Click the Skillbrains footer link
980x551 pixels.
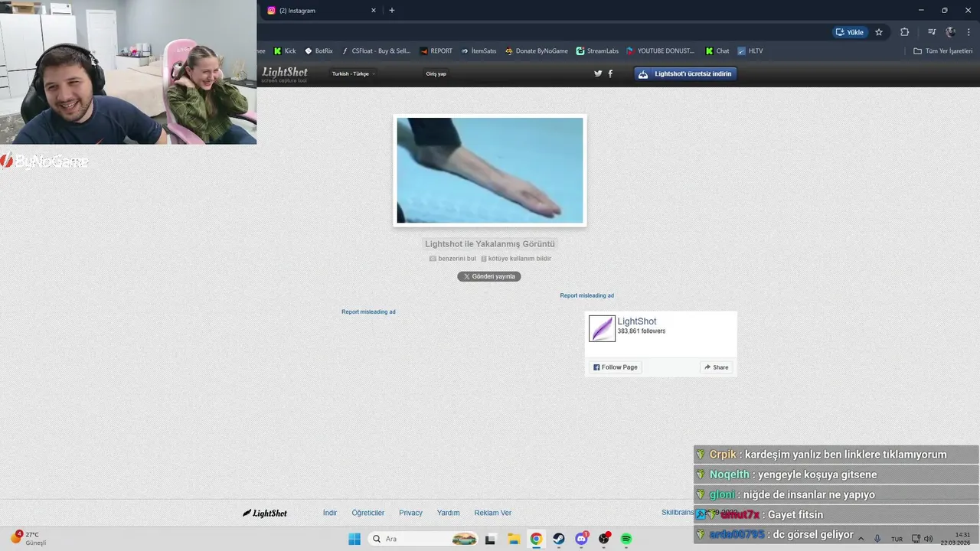(677, 512)
